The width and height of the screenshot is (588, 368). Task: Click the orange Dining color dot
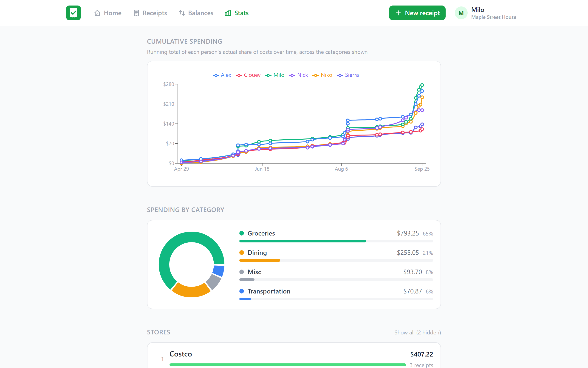click(242, 252)
